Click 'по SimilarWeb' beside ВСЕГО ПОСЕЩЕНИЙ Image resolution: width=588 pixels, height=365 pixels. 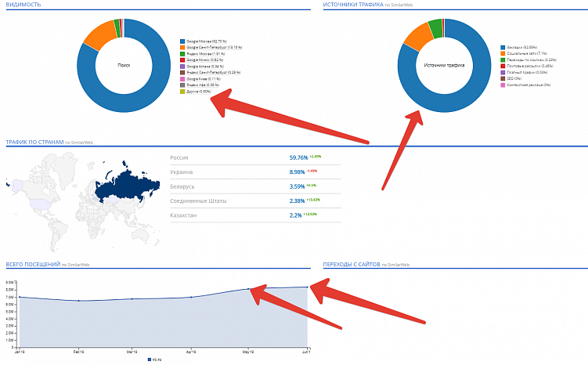[x=75, y=265]
